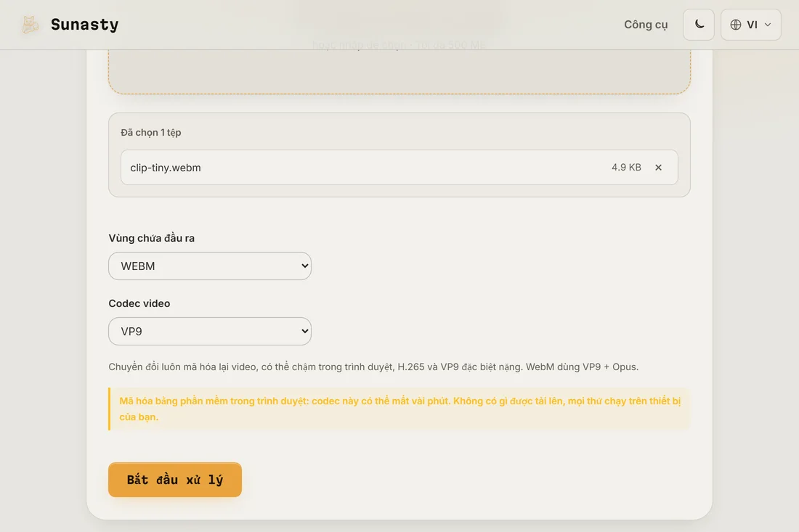Click the yellow software encoding warning text
This screenshot has width=799, height=532.
(x=399, y=409)
